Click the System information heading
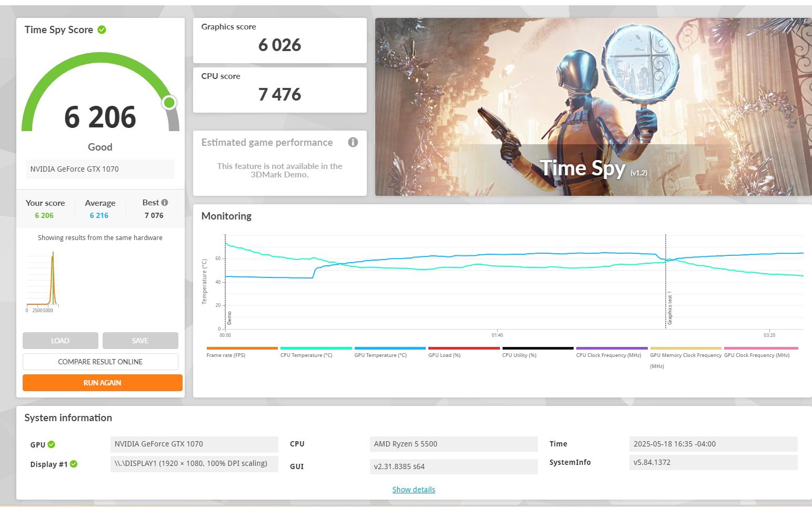 pyautogui.click(x=68, y=418)
